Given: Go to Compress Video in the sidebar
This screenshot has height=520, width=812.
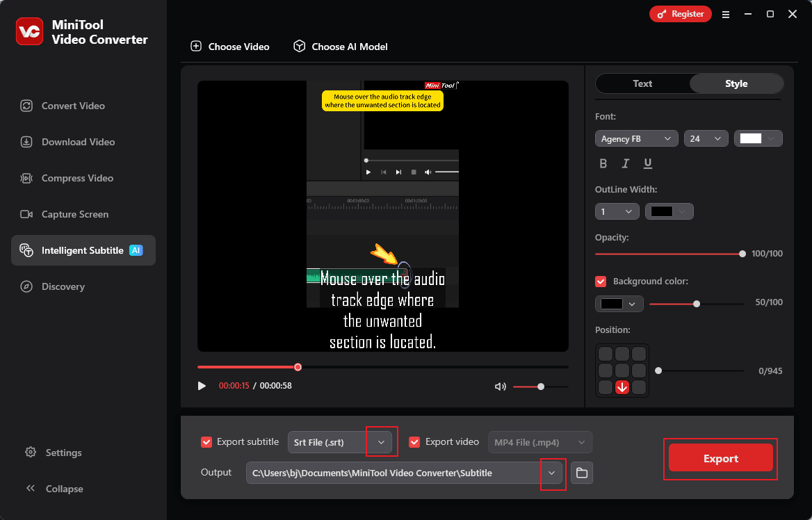Looking at the screenshot, I should [x=76, y=178].
